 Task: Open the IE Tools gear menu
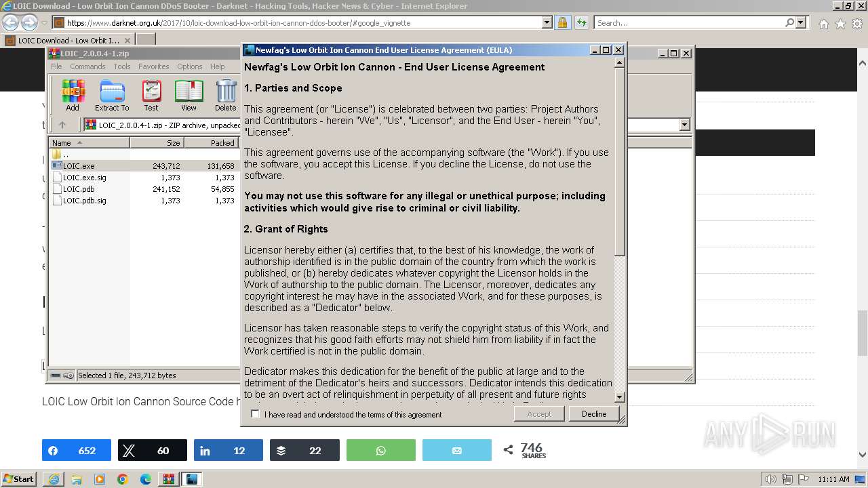click(857, 24)
